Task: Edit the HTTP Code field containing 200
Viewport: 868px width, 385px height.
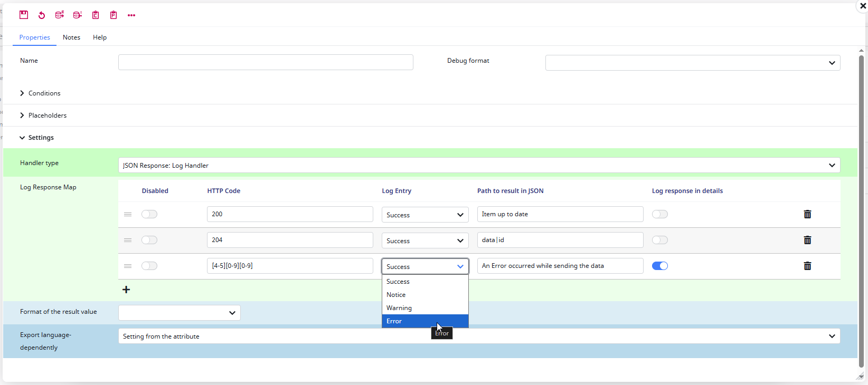Action: pyautogui.click(x=290, y=214)
